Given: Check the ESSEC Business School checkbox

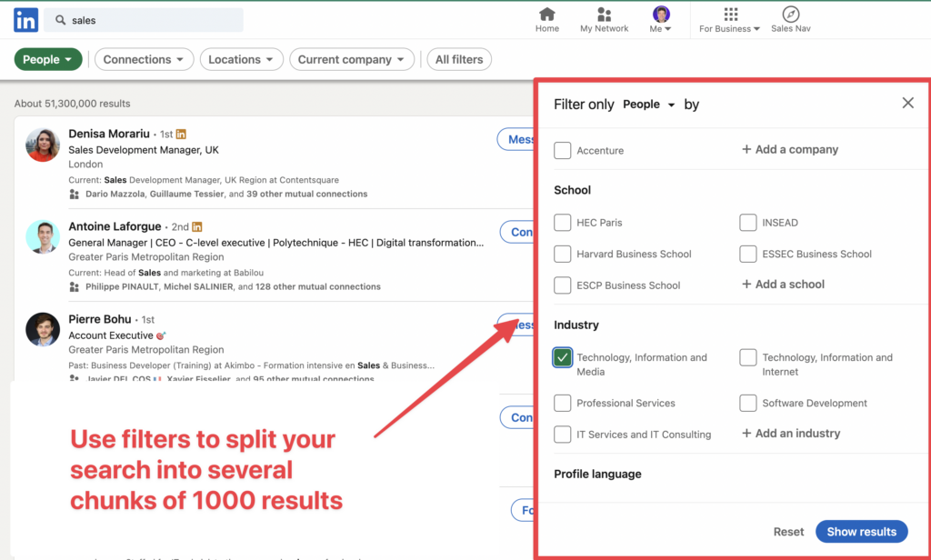Looking at the screenshot, I should pyautogui.click(x=748, y=255).
